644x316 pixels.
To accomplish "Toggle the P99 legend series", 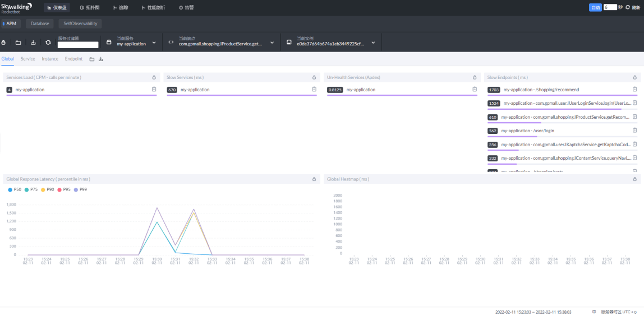I will (x=80, y=189).
